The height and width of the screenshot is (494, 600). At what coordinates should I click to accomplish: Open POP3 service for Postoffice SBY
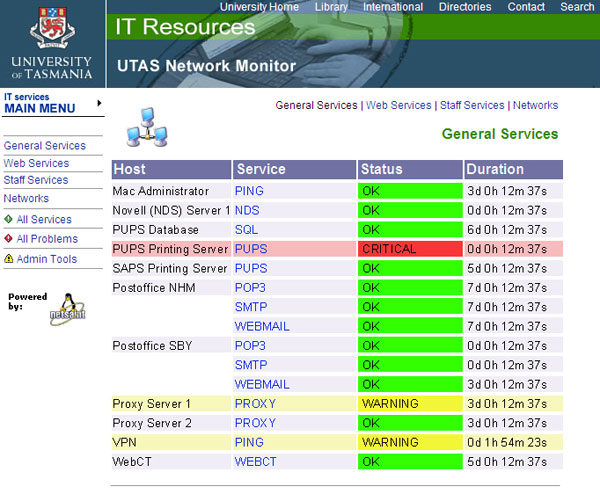(250, 346)
